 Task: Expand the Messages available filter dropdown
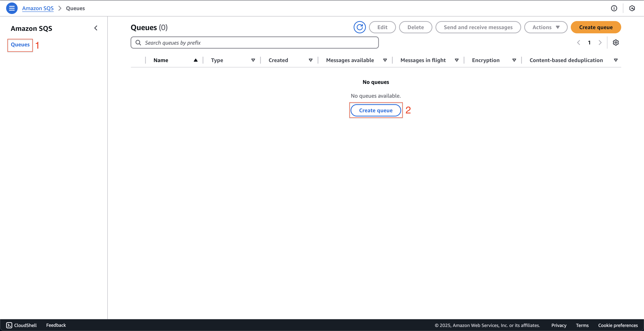click(384, 60)
